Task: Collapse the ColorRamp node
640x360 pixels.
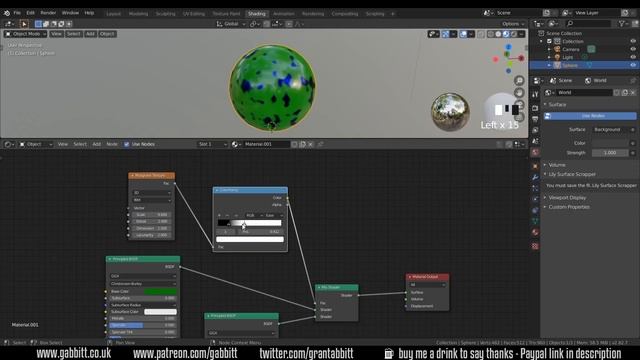Action: coord(217,190)
